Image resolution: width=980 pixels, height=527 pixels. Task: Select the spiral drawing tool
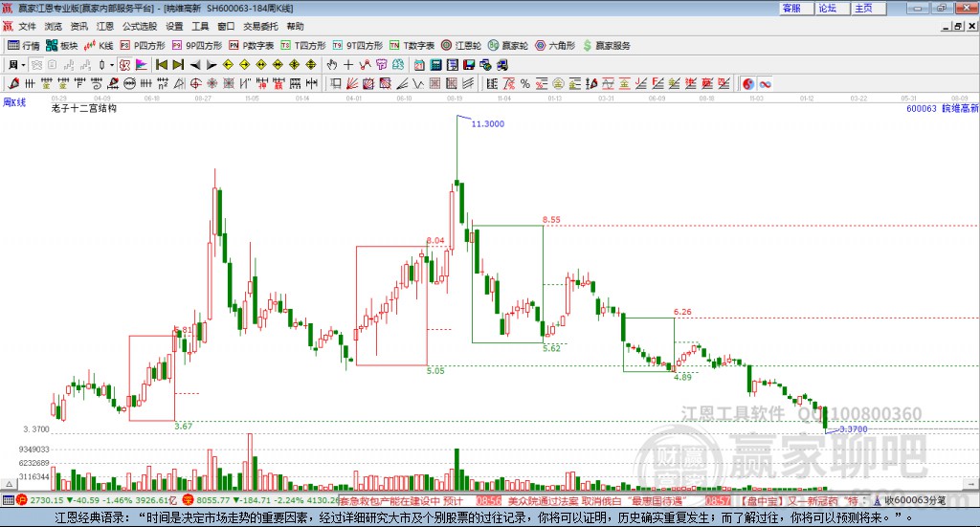click(96, 83)
